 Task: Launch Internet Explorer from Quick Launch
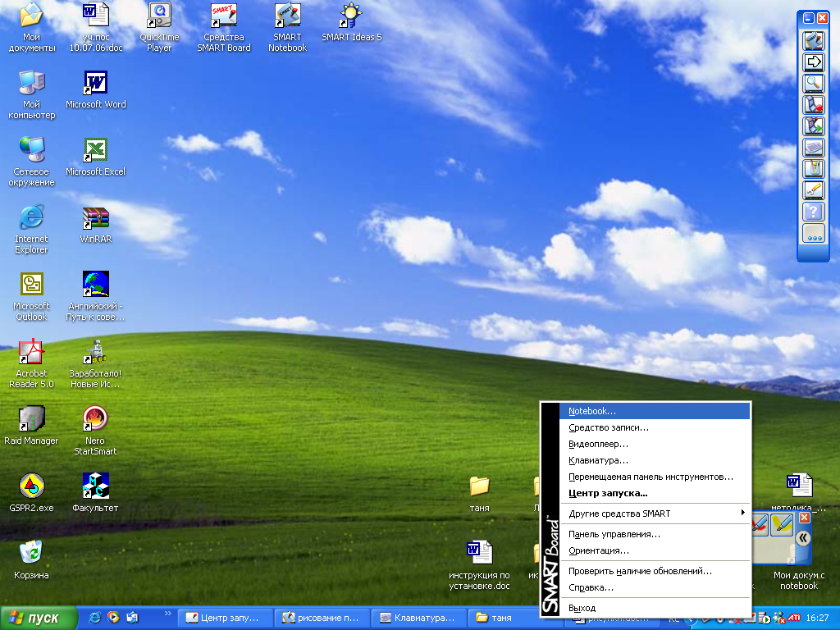click(x=95, y=618)
